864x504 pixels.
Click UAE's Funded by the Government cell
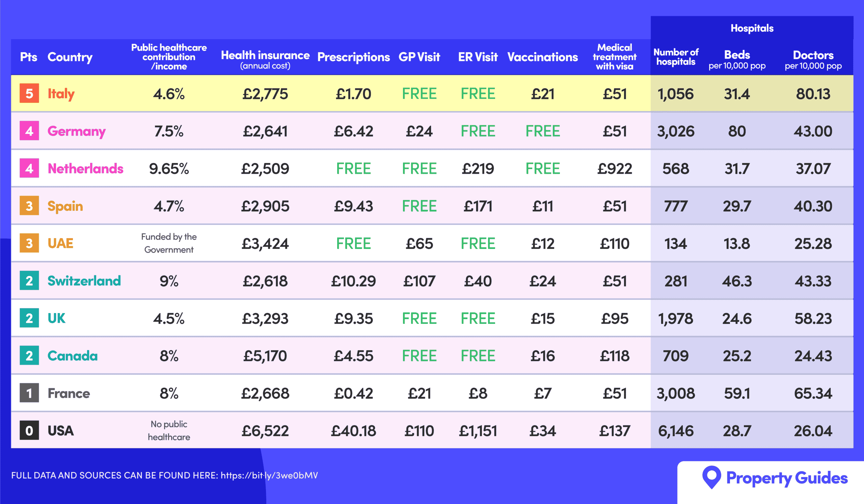point(169,243)
